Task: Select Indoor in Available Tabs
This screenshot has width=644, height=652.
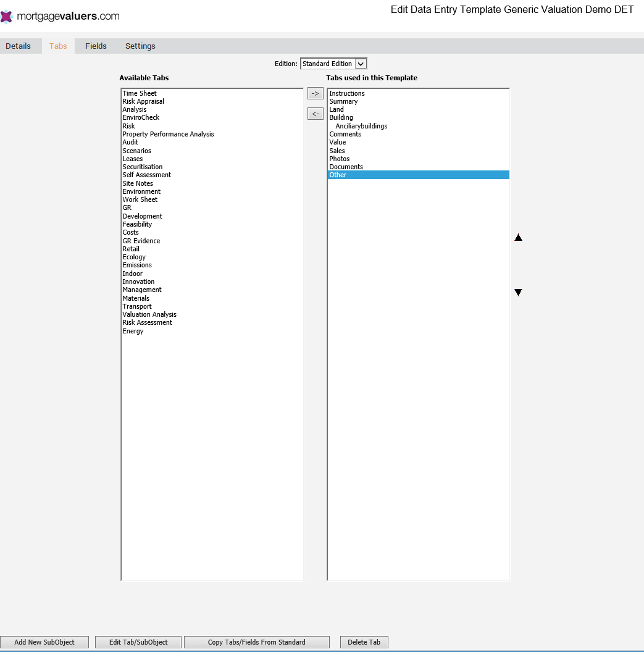Action: click(x=212, y=274)
